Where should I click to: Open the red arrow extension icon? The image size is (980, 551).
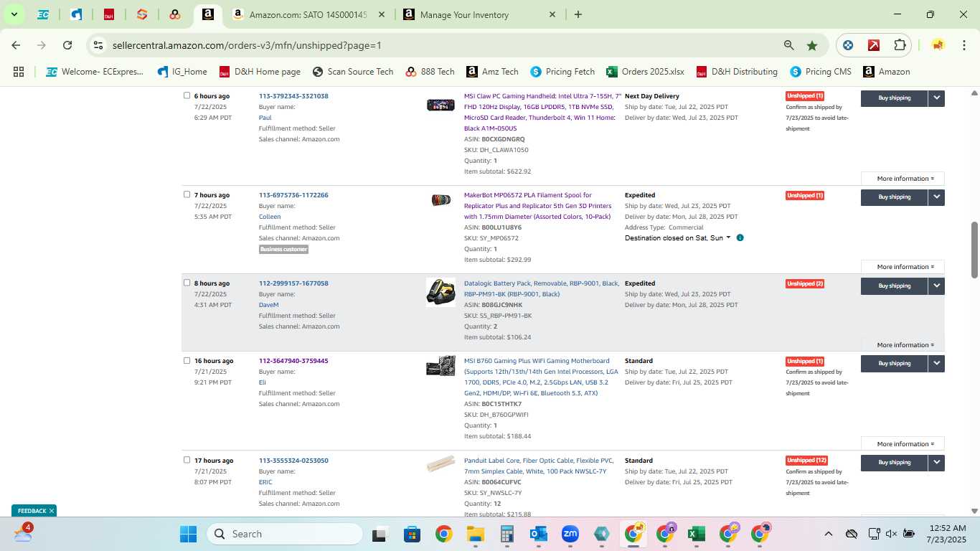click(x=874, y=45)
